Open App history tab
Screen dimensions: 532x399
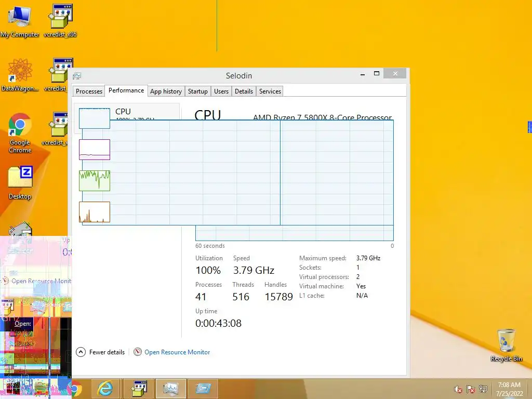coord(166,91)
